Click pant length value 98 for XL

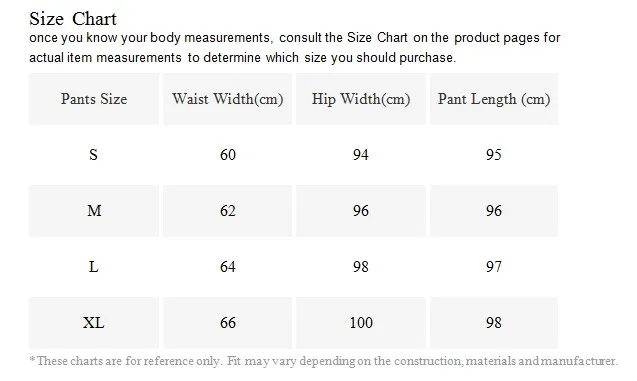494,323
